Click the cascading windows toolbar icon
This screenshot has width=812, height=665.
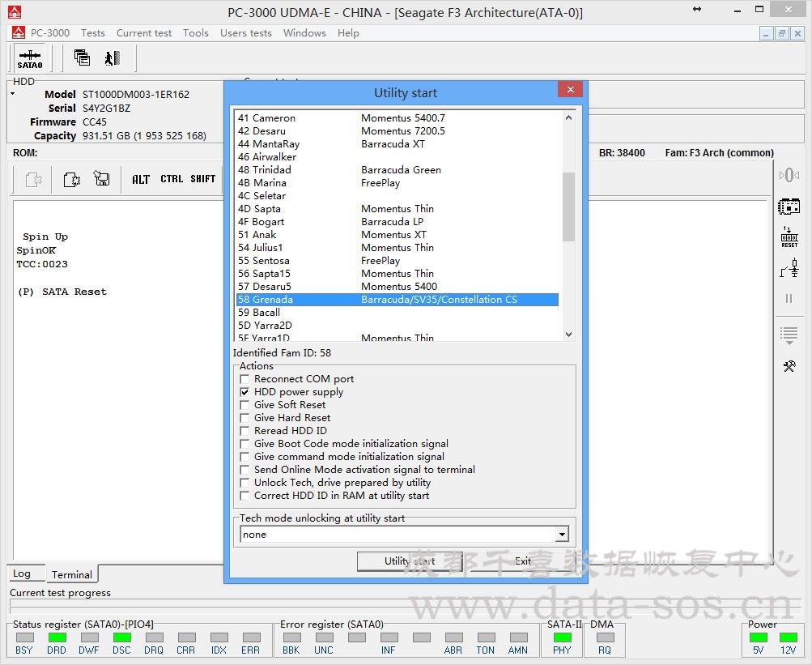[82, 58]
